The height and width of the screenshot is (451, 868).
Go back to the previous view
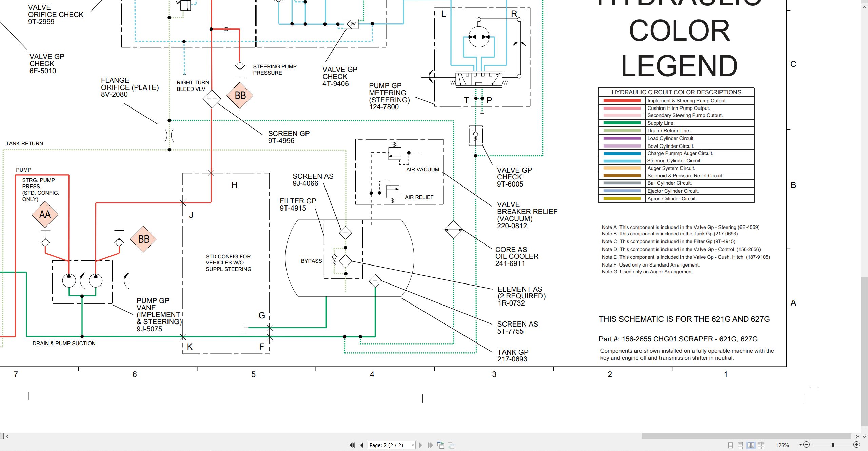click(x=441, y=445)
